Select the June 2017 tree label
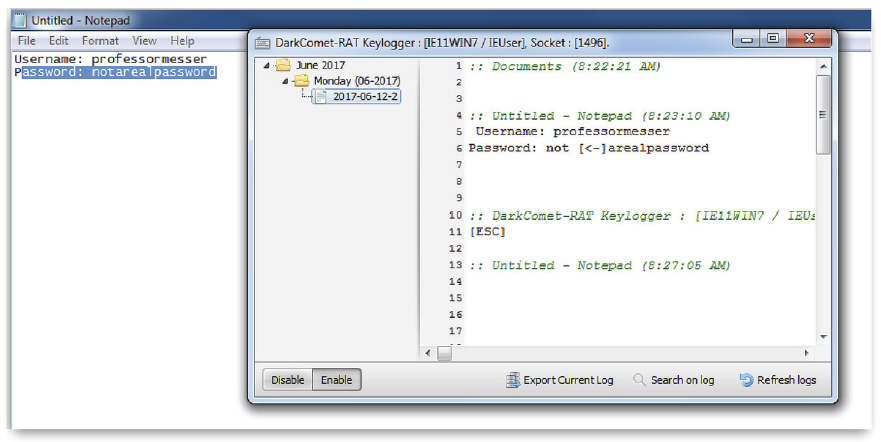881x442 pixels. tap(320, 65)
